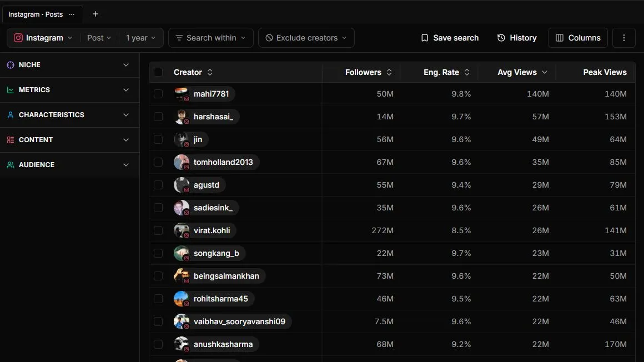Open creator agustd's name link

coord(206,185)
